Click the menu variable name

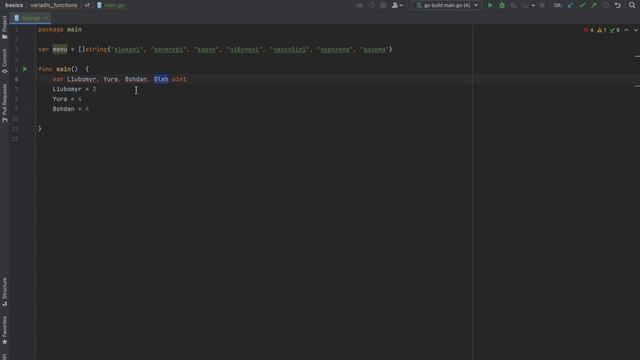[60, 49]
